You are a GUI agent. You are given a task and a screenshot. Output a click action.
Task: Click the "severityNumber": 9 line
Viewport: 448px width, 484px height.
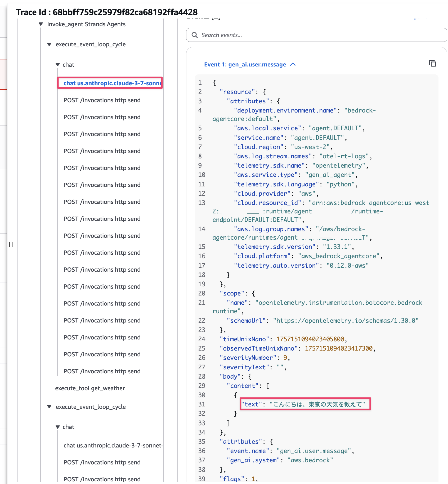pyautogui.click(x=255, y=358)
